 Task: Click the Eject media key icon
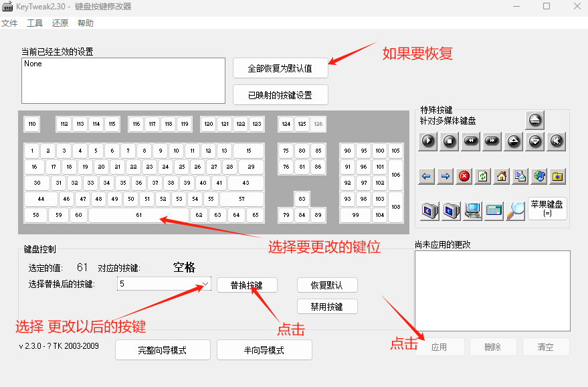click(535, 121)
